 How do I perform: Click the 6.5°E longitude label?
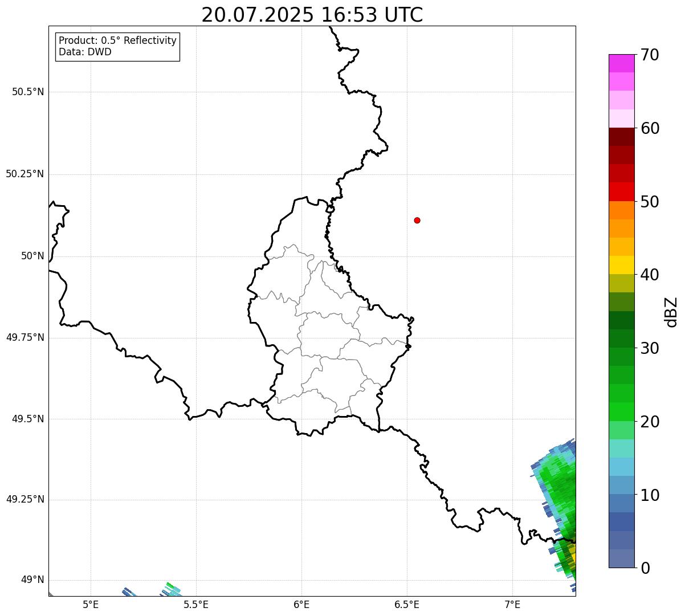[x=407, y=604]
